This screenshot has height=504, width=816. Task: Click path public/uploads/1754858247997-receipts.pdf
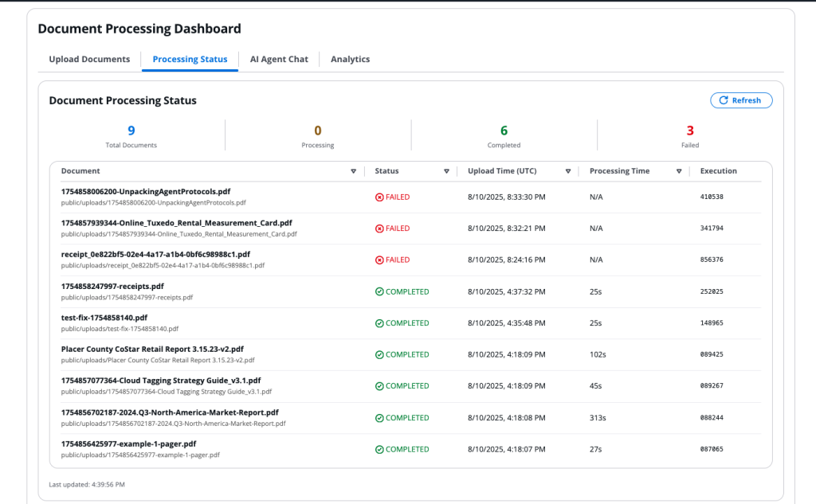tap(127, 298)
